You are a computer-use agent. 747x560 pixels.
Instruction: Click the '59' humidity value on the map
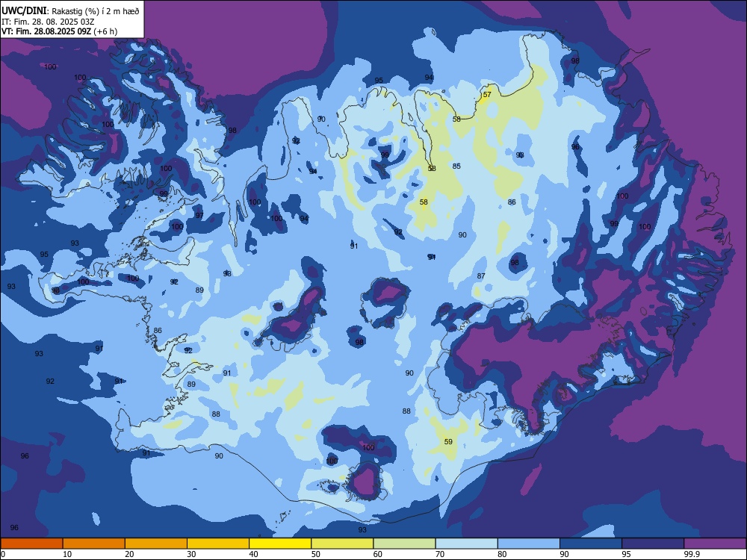448,442
